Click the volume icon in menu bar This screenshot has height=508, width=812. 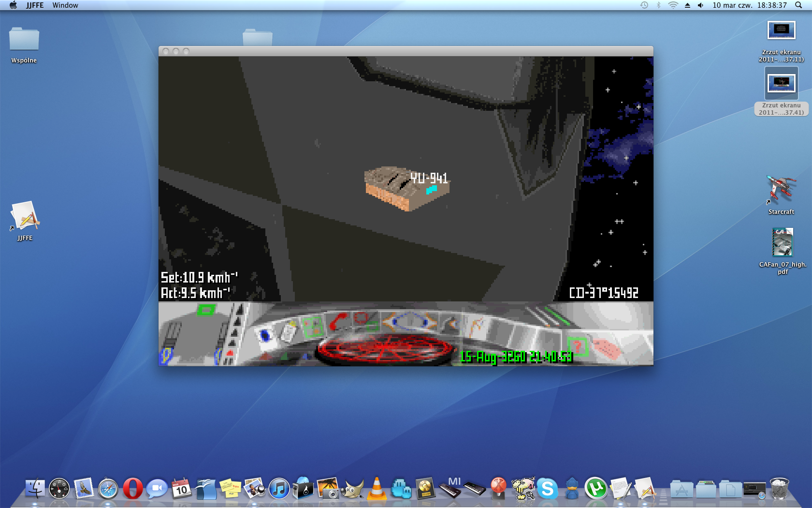coord(701,5)
